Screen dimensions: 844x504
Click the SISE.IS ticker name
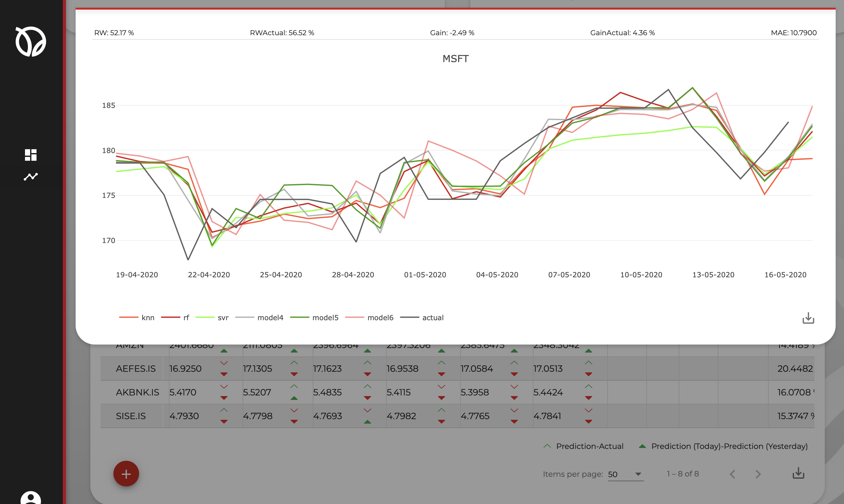coord(131,416)
